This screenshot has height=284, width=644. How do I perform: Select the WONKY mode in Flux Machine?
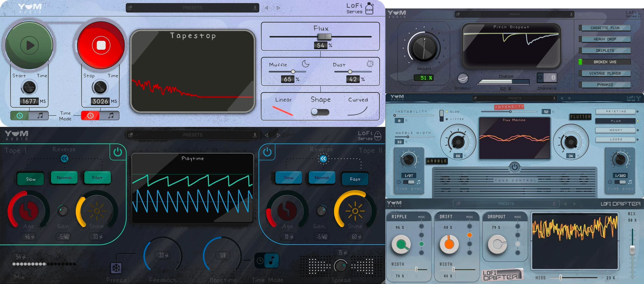(x=616, y=130)
